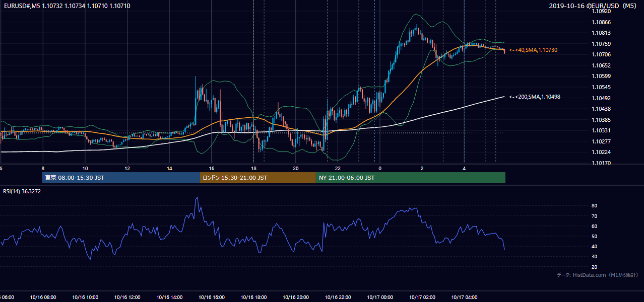Select the NY 21:00-06:00 JST session bar
This screenshot has height=302, width=644.
click(x=411, y=178)
